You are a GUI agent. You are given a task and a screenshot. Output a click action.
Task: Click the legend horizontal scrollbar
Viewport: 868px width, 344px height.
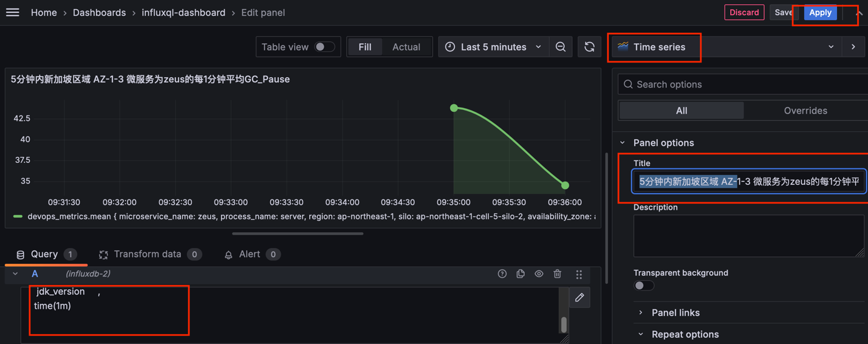click(298, 233)
